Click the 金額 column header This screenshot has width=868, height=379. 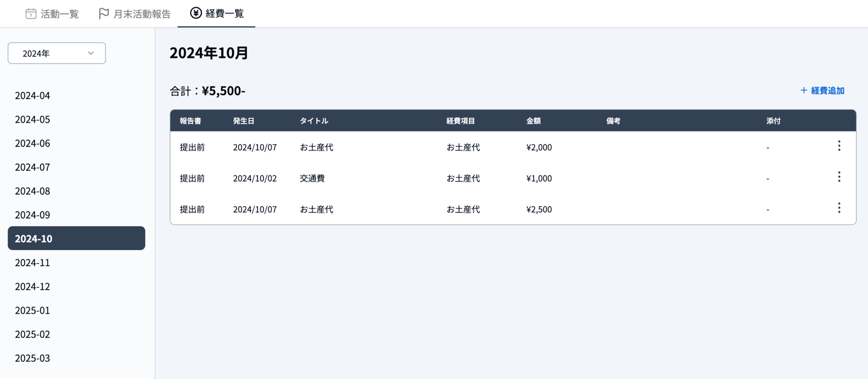tap(533, 121)
